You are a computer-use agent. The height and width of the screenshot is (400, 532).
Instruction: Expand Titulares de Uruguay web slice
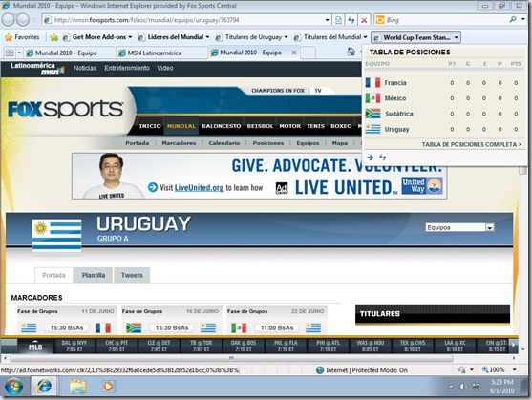(286, 37)
